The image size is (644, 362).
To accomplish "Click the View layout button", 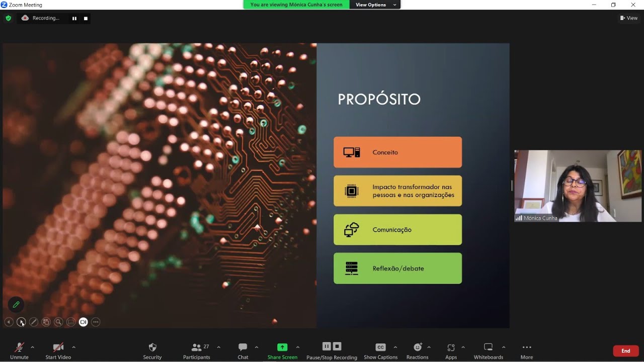I will point(629,18).
